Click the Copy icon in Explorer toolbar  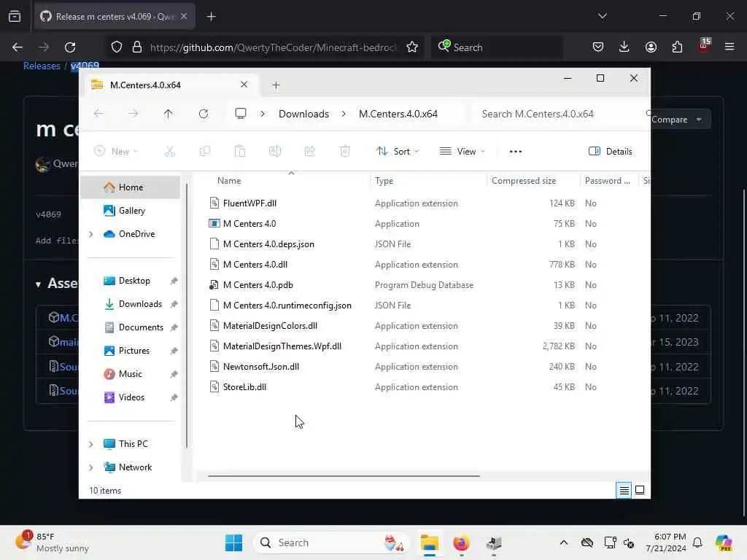click(205, 152)
